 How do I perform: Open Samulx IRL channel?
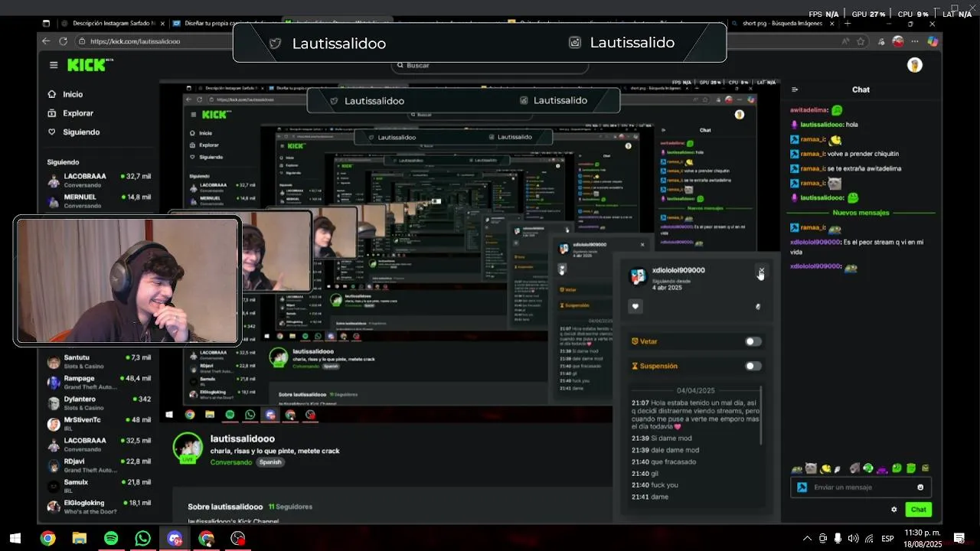pyautogui.click(x=99, y=485)
